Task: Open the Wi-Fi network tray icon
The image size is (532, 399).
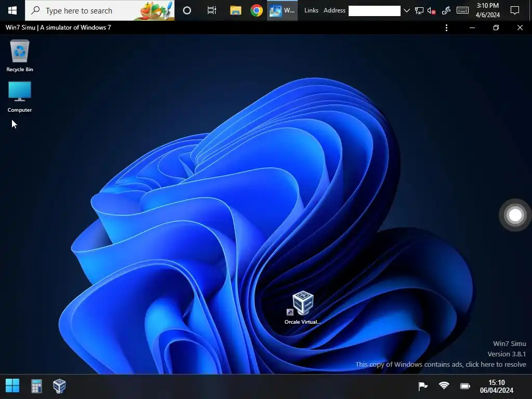Action: tap(444, 386)
